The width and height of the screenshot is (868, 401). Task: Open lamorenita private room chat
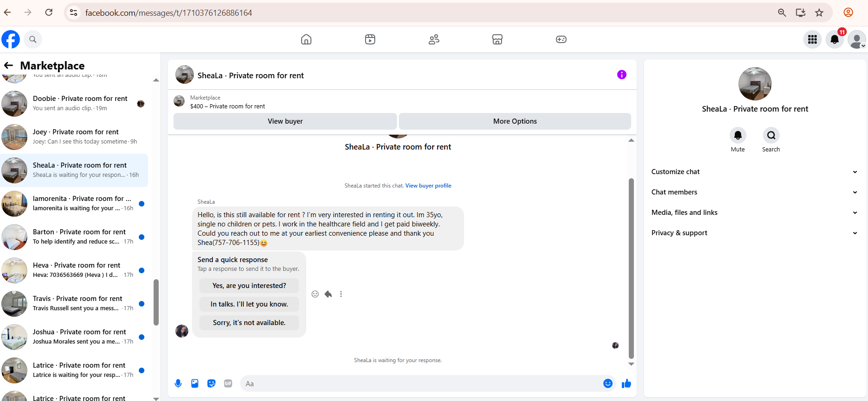click(74, 204)
